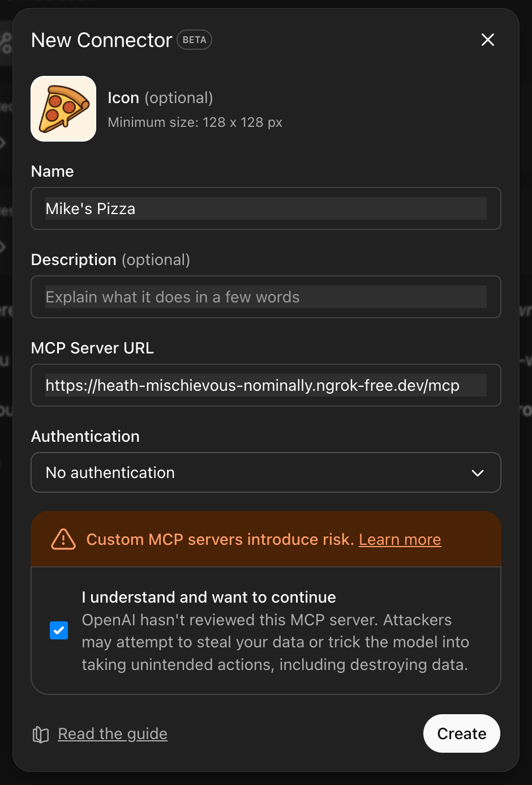Click the BETA badge
532x785 pixels.
coord(195,40)
